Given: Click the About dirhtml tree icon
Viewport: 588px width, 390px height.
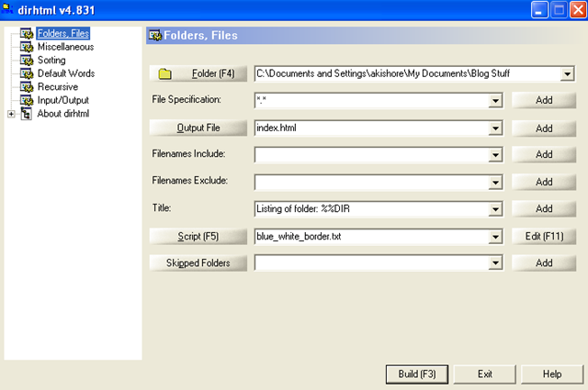Looking at the screenshot, I should 27,114.
